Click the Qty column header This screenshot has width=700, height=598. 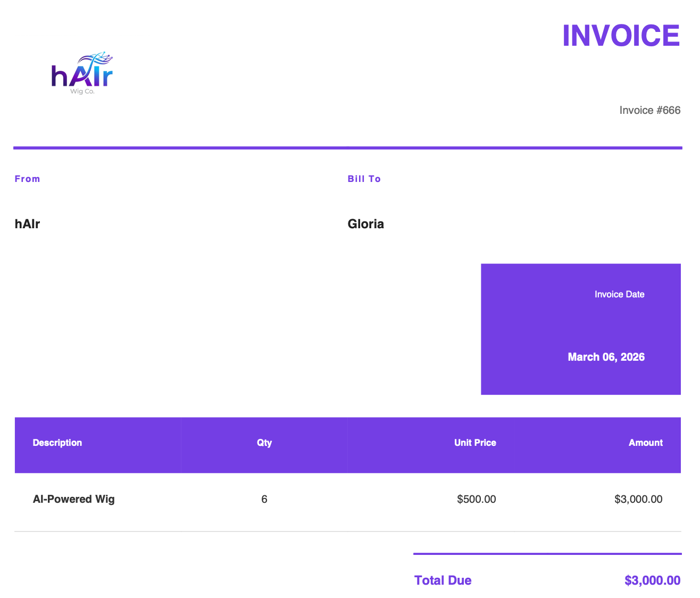(264, 443)
